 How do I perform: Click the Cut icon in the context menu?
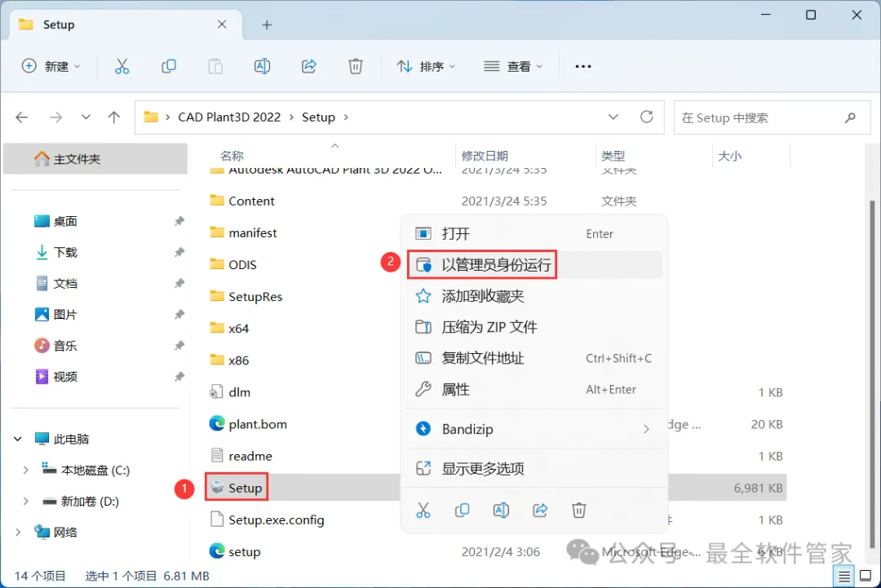click(x=423, y=511)
